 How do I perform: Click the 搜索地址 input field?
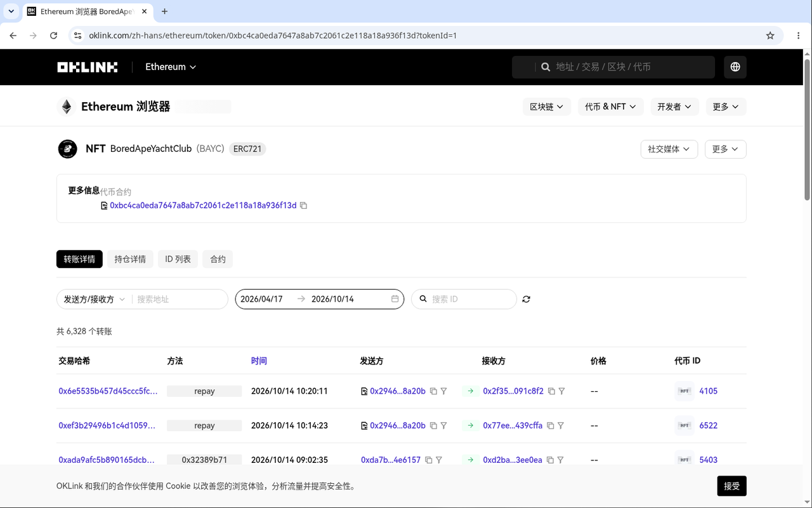coord(180,299)
